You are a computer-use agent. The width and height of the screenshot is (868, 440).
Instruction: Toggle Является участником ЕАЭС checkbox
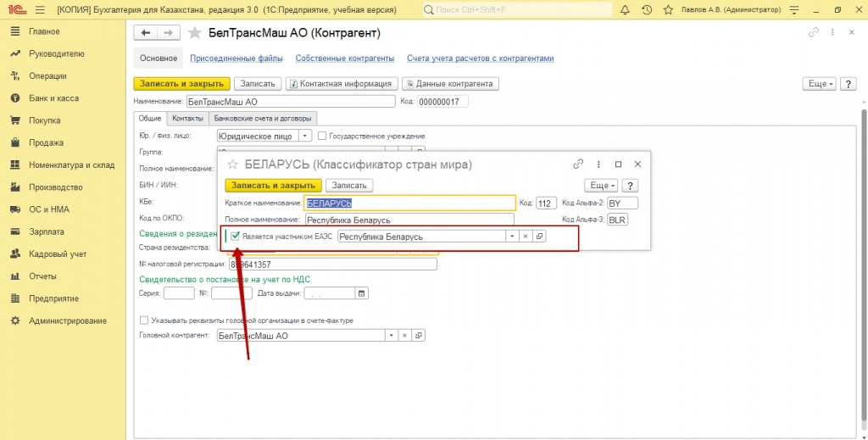(236, 237)
